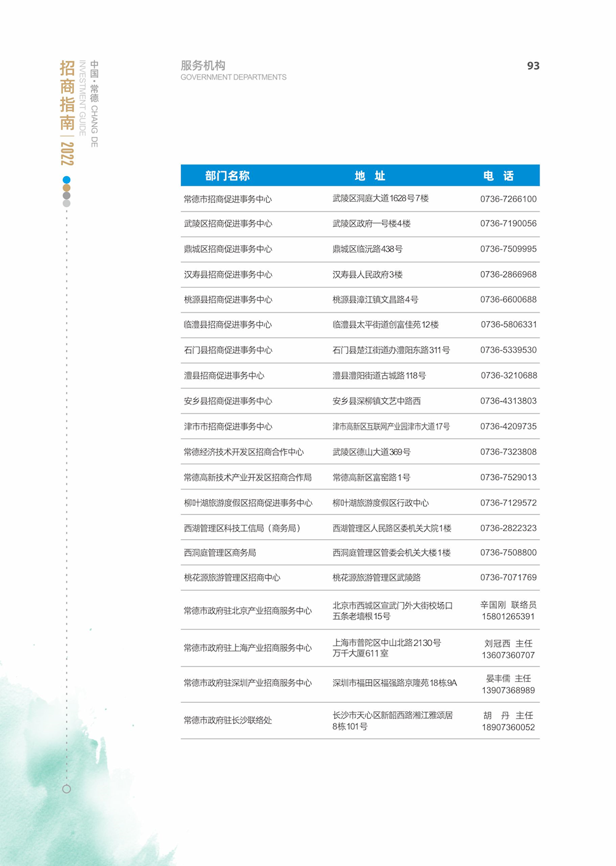Click the GOVERNMENT DEPARTMENTS subtitle text
Image resolution: width=616 pixels, height=866 pixels.
pyautogui.click(x=233, y=77)
